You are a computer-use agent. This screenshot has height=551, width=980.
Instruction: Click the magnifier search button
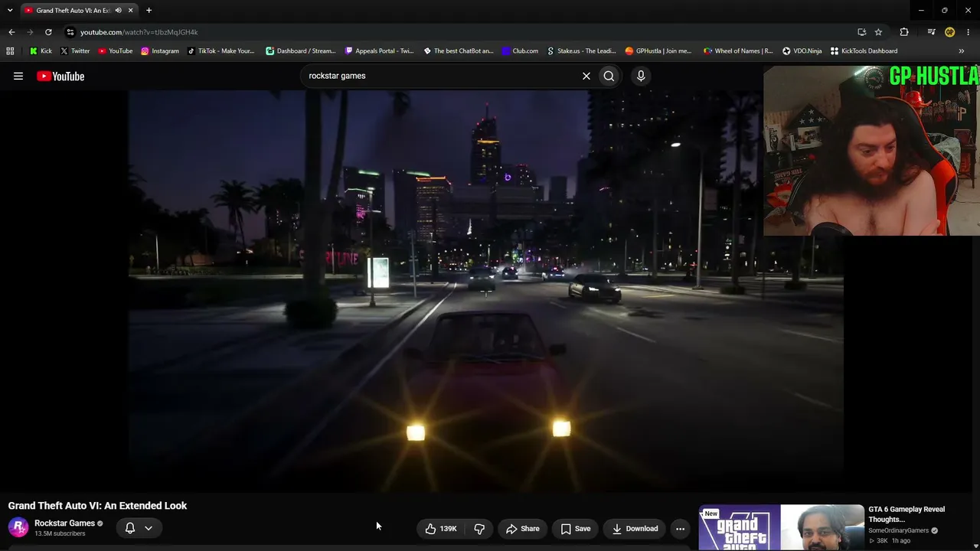tap(609, 76)
